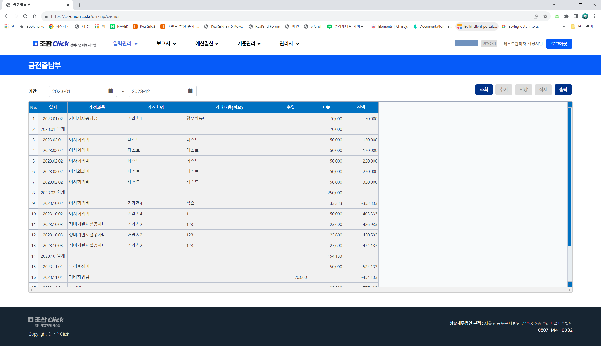The width and height of the screenshot is (601, 364).
Task: Open the browser extensions puzzle icon
Action: tap(566, 16)
